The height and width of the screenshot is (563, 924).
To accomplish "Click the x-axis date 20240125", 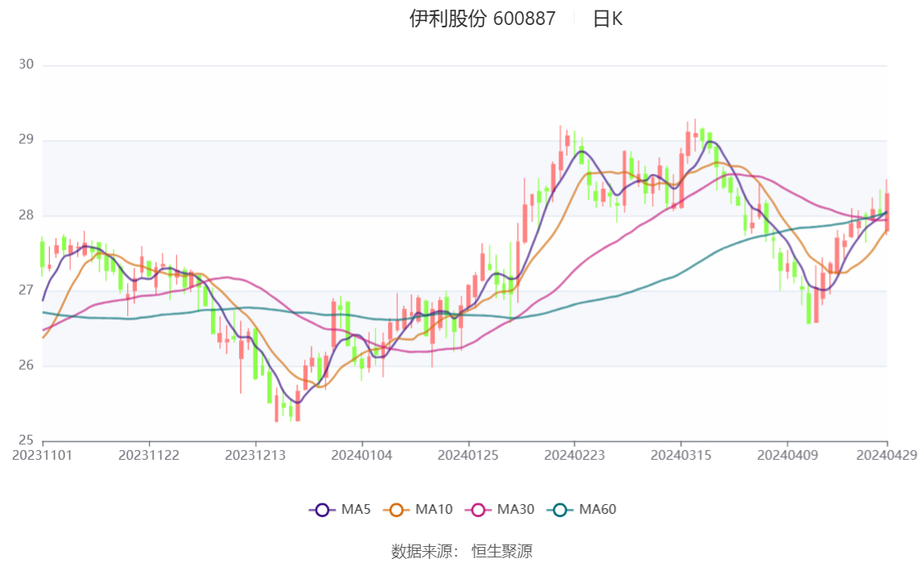I will [468, 455].
